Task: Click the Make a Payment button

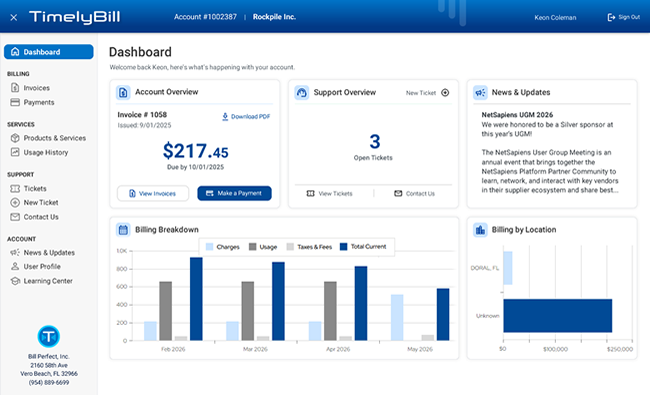Action: click(x=235, y=194)
